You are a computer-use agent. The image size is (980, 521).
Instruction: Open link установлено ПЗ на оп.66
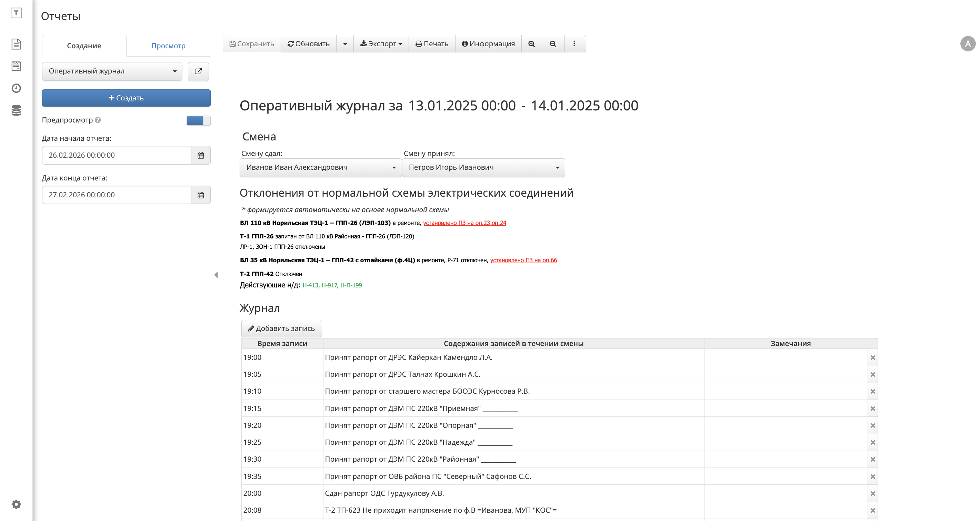pos(523,260)
